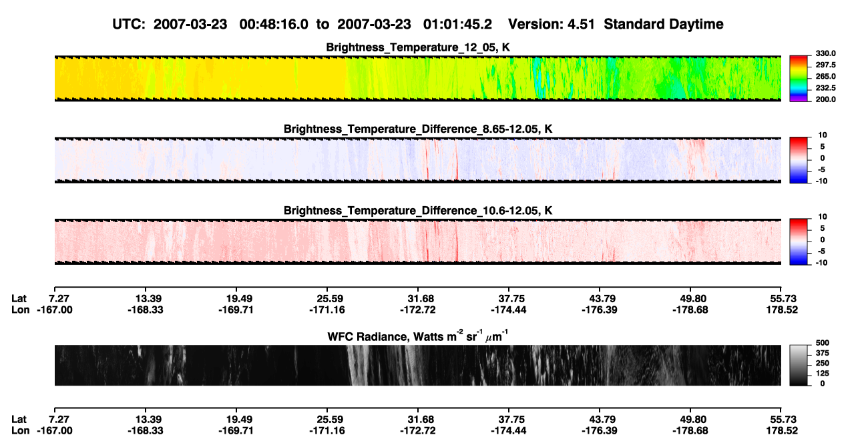
Task: Click latitude 13.39 under the 10.6-12.05 panel
Action: click(145, 299)
